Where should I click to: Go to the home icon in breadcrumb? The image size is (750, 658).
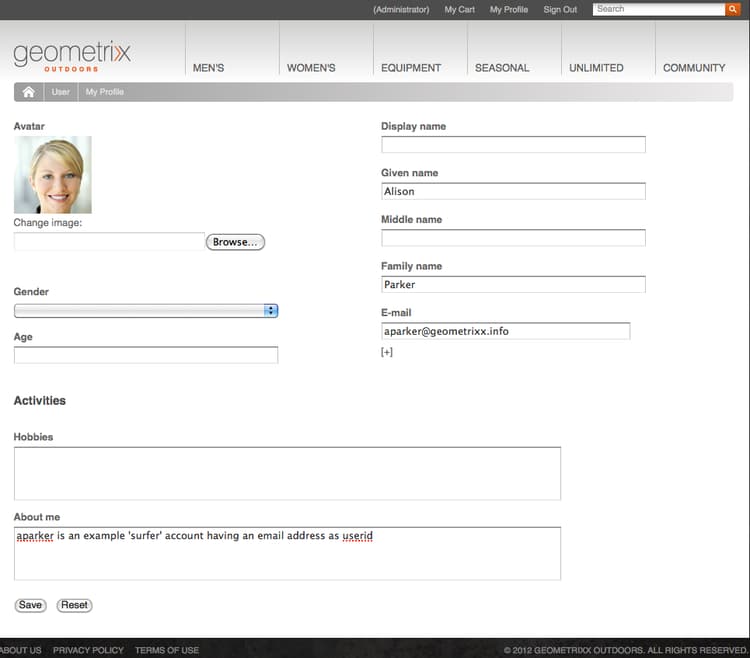[29, 92]
